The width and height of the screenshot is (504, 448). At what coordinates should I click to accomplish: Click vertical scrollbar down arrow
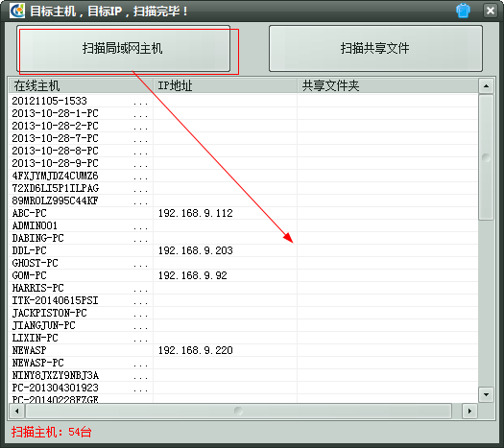coord(486,394)
